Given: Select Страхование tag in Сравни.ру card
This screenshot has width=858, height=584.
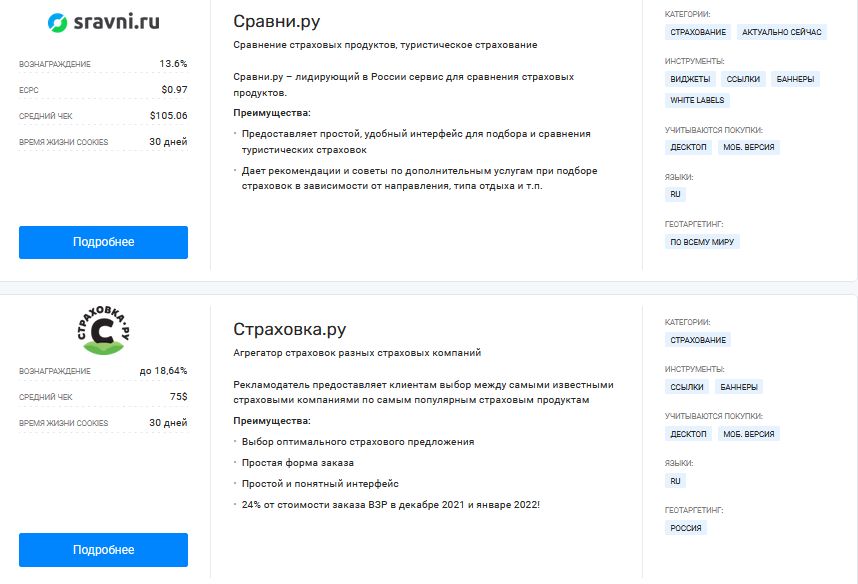Looking at the screenshot, I should (698, 32).
